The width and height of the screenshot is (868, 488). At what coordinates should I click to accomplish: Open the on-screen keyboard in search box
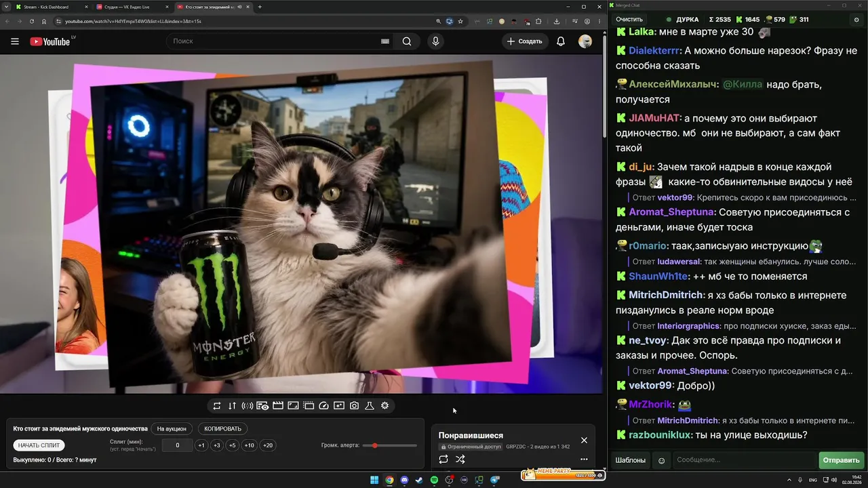[385, 41]
